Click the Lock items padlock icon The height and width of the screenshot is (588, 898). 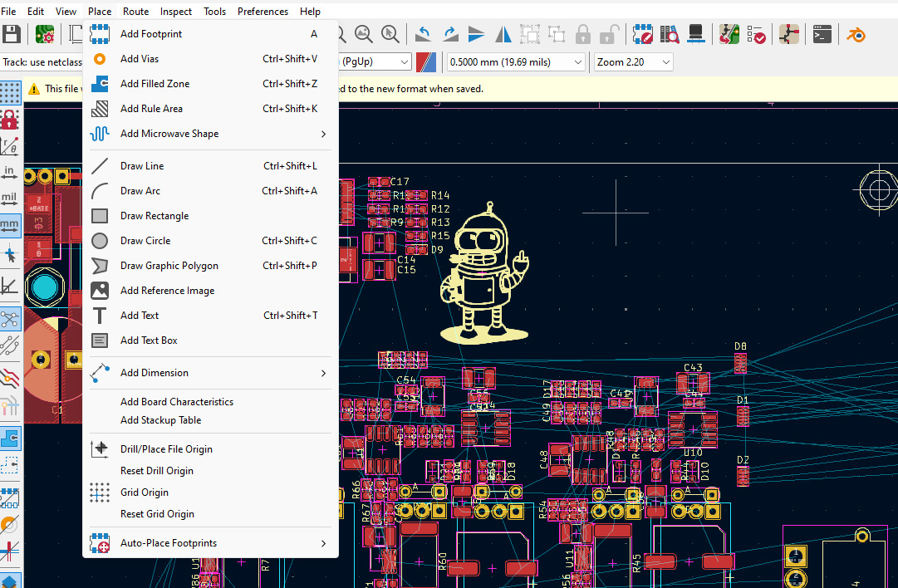click(x=583, y=34)
